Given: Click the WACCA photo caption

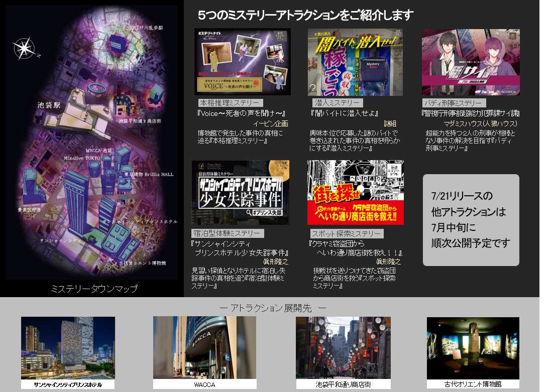Looking at the screenshot, I should point(204,384).
